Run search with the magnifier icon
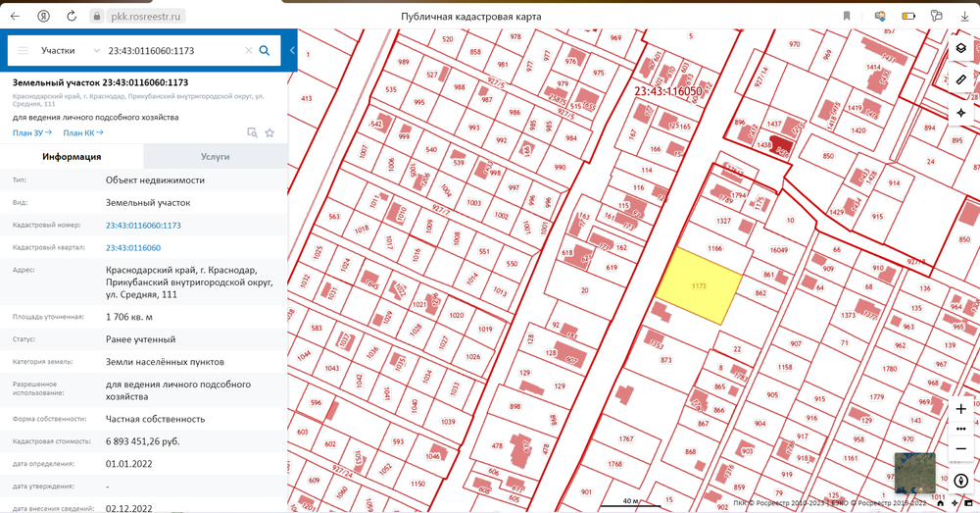Viewport: 980px width, 513px height. tap(264, 51)
